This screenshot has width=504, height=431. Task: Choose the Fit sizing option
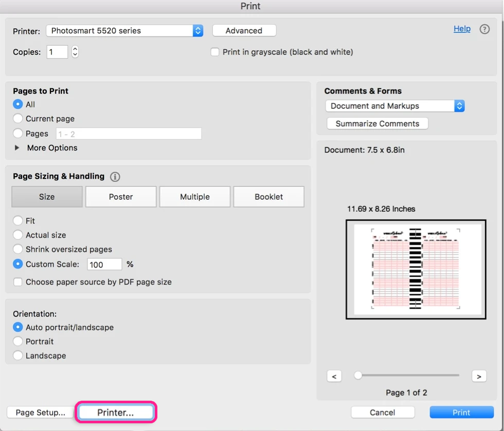click(18, 221)
